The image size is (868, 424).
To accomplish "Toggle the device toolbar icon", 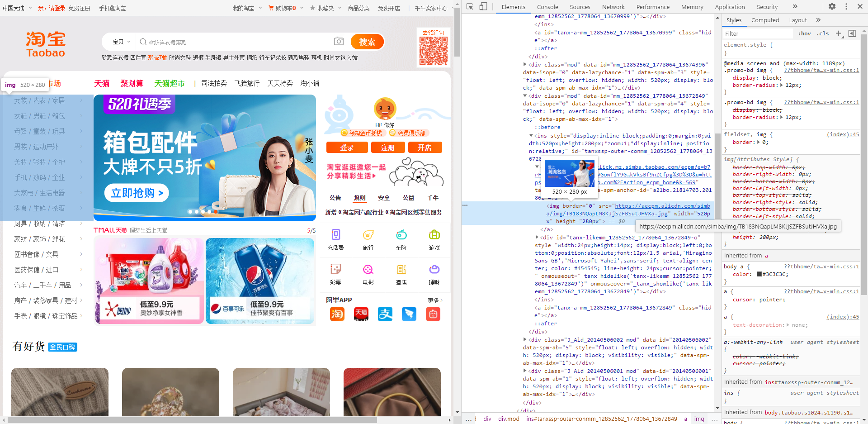I will [x=483, y=7].
